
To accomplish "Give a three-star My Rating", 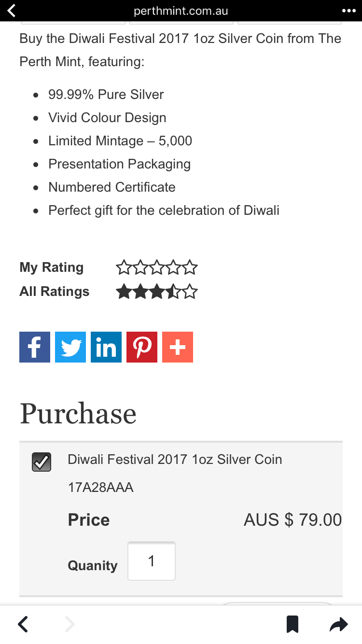I will point(157,267).
